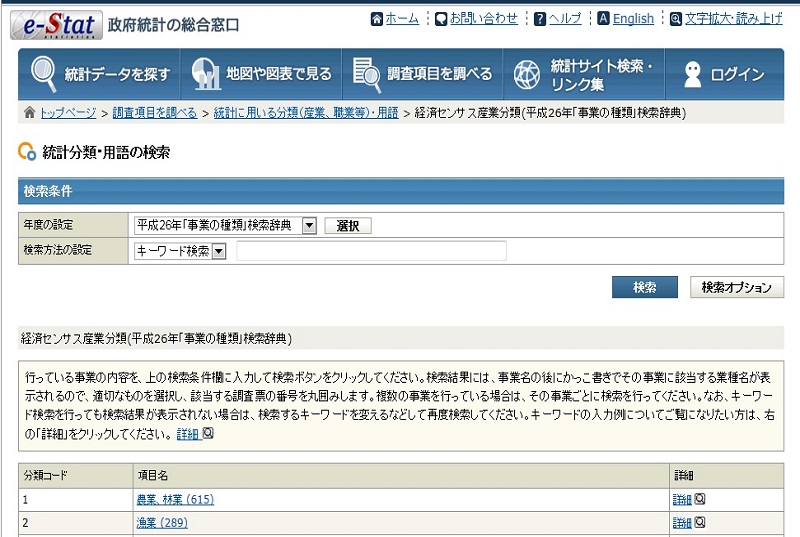Image resolution: width=800 pixels, height=537 pixels.
Task: Switch to the English site link
Action: [x=633, y=19]
